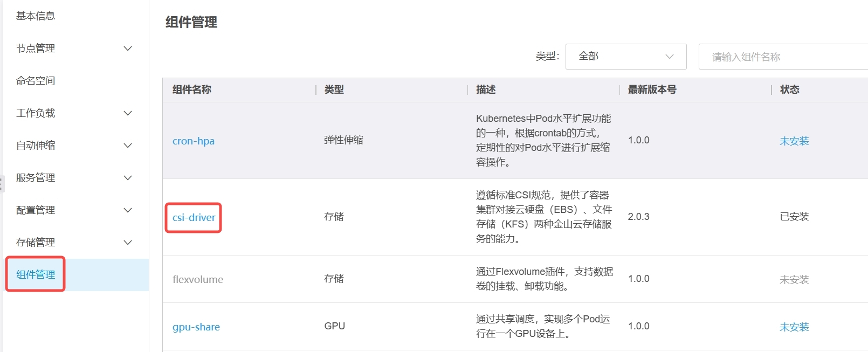Open 基本信息 in the sidebar
The image size is (868, 352).
point(36,16)
